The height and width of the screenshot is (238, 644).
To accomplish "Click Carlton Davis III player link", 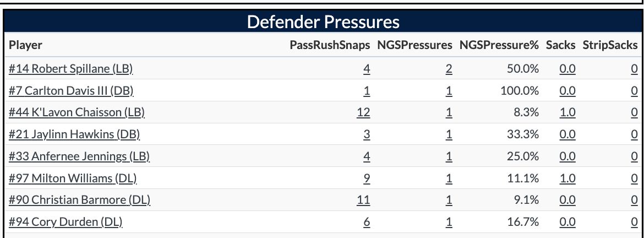I will [71, 90].
